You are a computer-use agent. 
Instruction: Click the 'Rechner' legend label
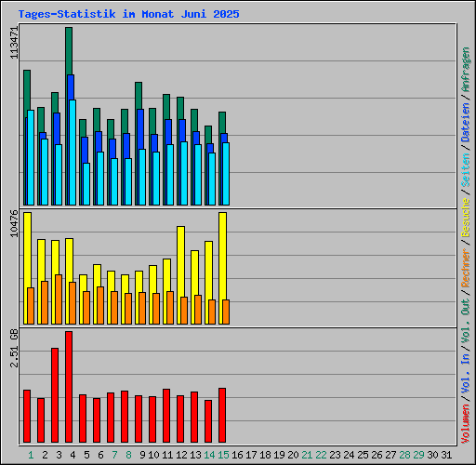(466, 268)
